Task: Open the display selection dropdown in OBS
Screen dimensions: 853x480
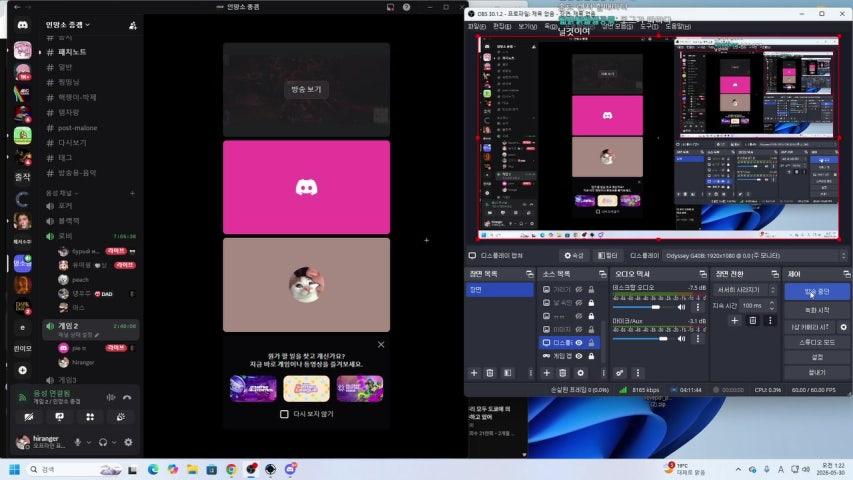Action: coord(756,255)
